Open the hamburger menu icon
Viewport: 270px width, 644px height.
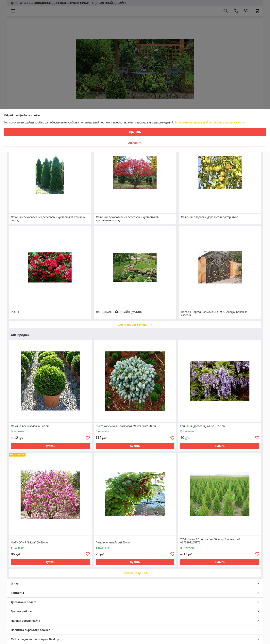point(13,11)
